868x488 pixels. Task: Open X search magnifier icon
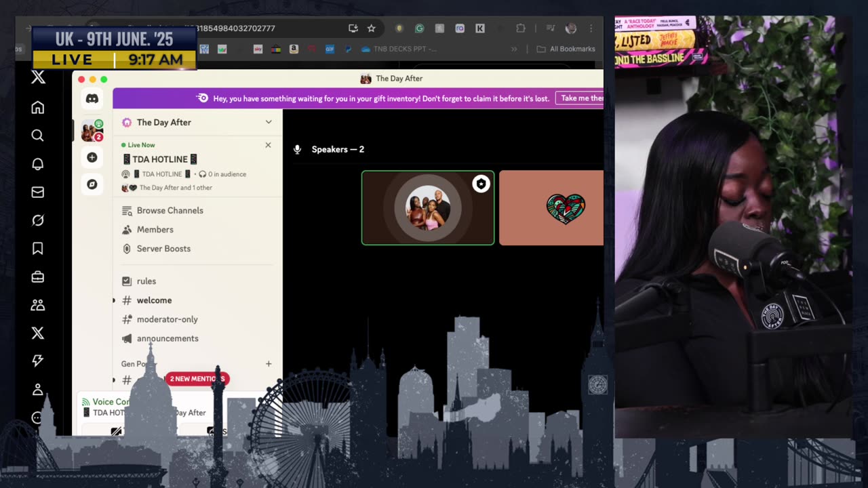(38, 136)
